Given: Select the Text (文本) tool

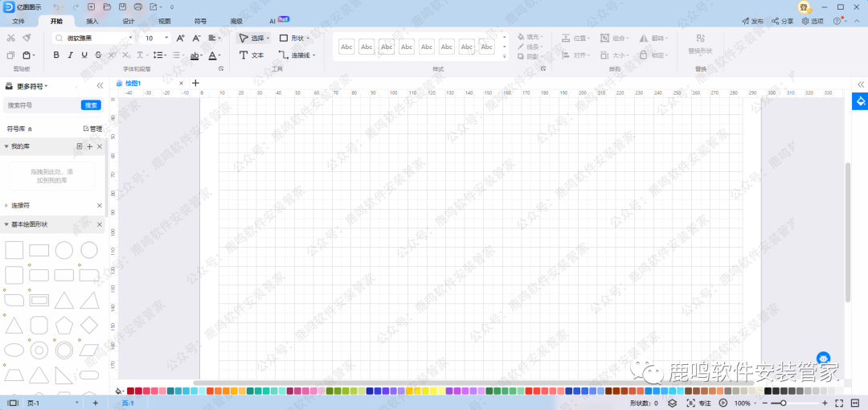Looking at the screenshot, I should [x=252, y=55].
